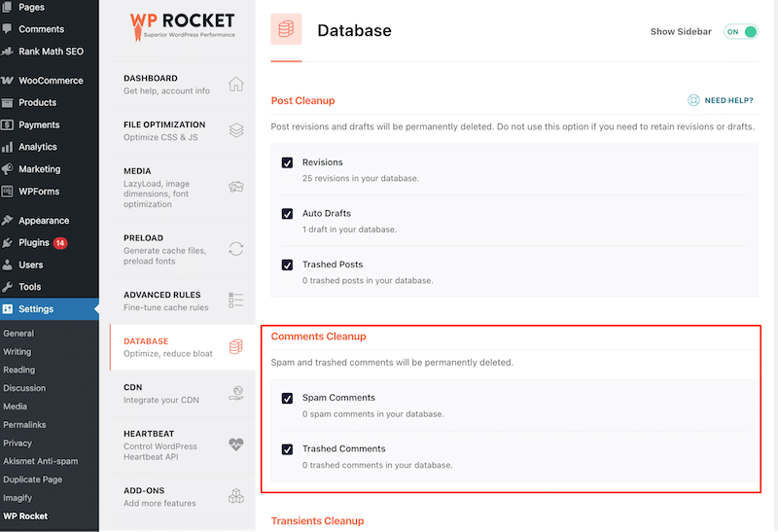Click the Media images icon
Screen dimensions: 778x532
pos(236,187)
